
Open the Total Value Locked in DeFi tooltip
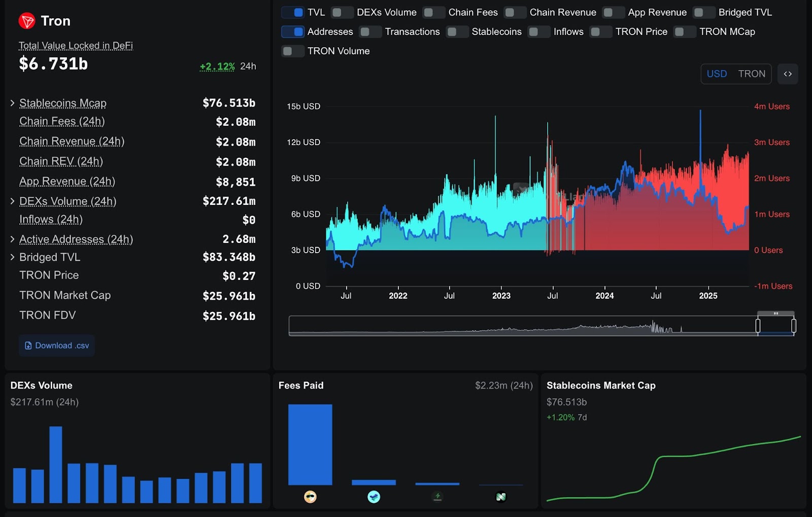pos(76,46)
